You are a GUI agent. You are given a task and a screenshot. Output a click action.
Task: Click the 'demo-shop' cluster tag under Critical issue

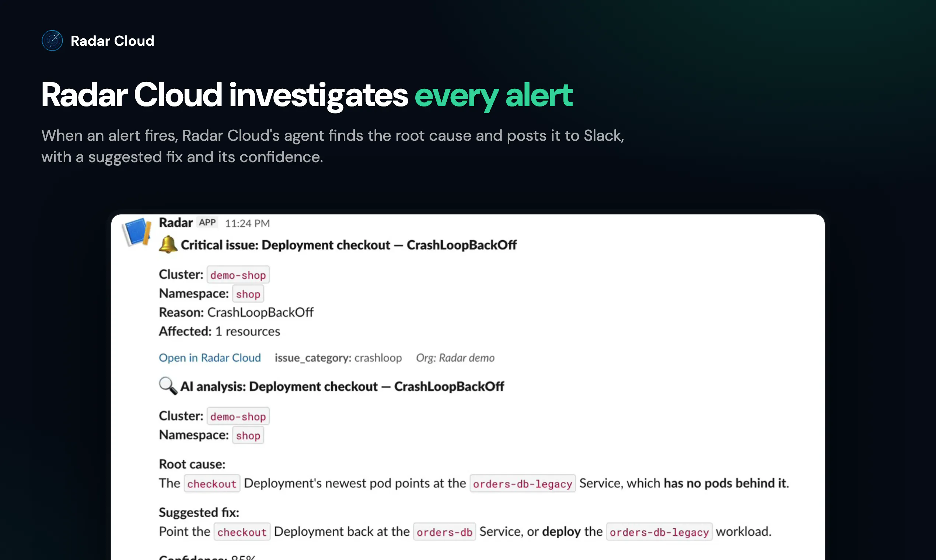[238, 275]
